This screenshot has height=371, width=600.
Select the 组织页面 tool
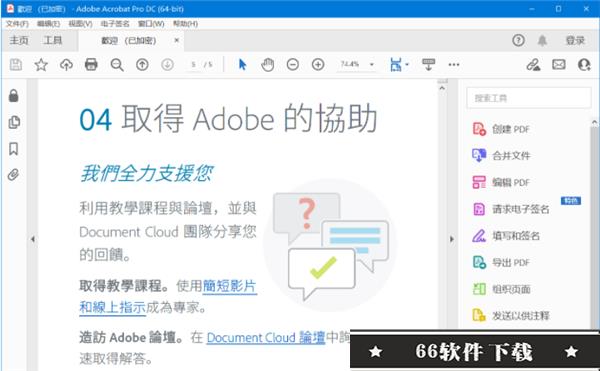coord(501,289)
